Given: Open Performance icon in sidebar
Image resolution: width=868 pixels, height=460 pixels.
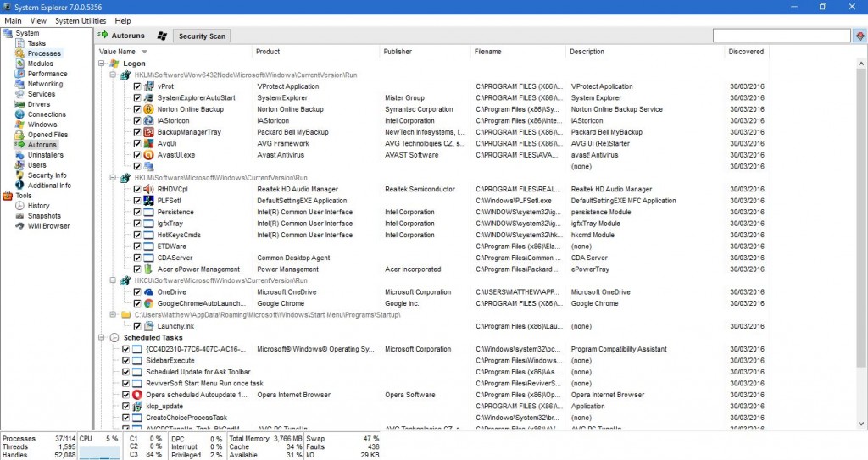Looking at the screenshot, I should 19,74.
